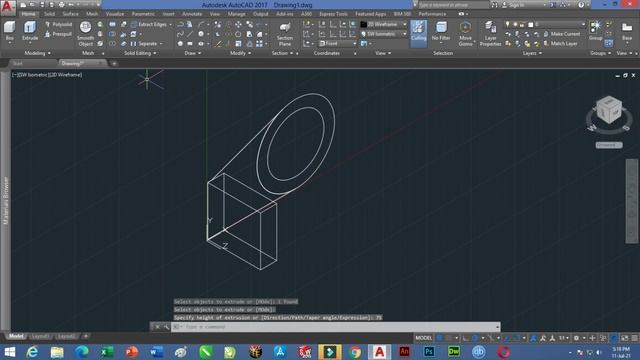Toggle MODEL space button in status bar

click(x=424, y=338)
